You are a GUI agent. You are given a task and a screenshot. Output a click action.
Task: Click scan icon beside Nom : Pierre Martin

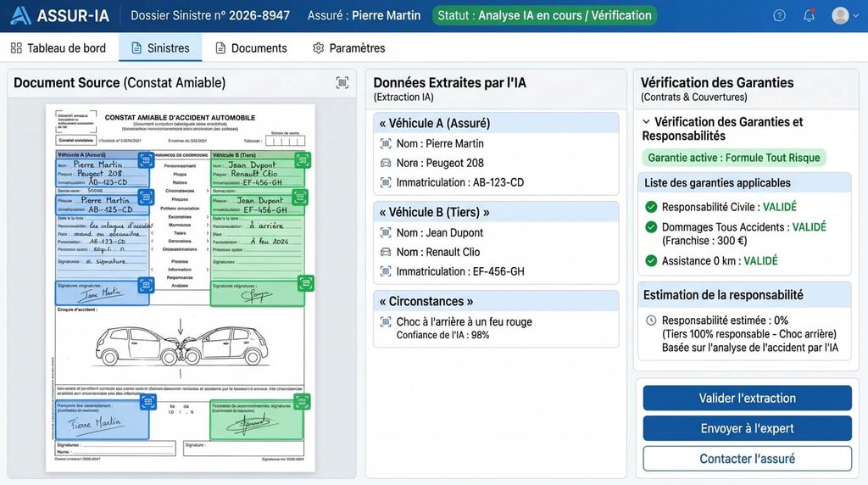386,144
